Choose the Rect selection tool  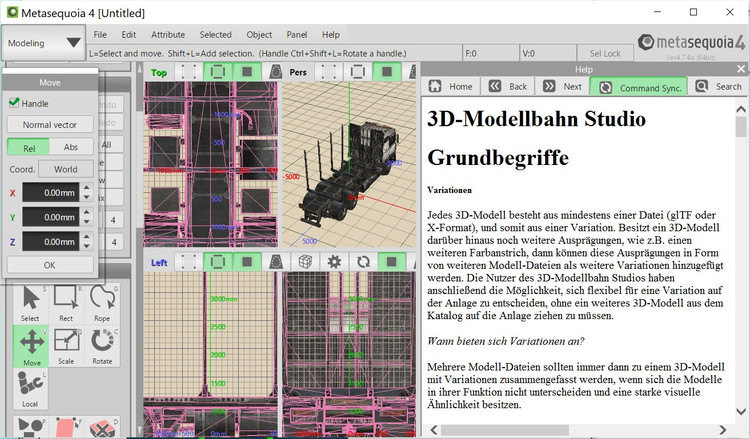(x=66, y=304)
